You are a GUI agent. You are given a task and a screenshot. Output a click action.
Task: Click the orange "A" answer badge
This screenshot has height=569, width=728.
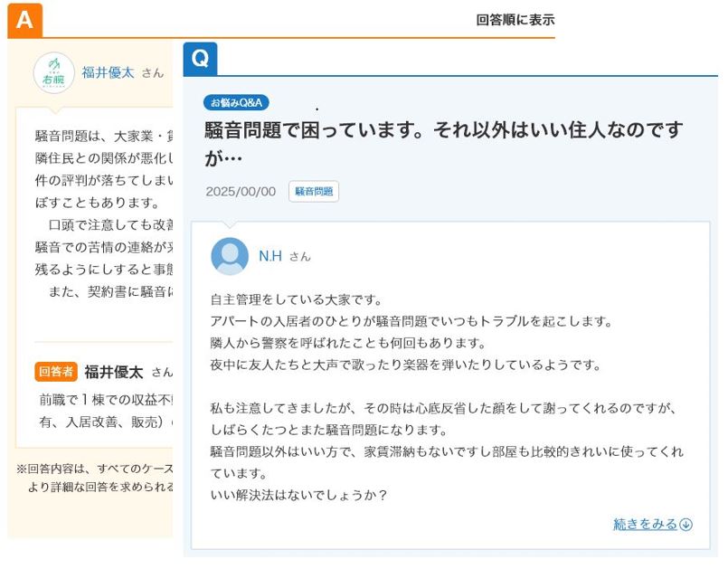pos(24,20)
